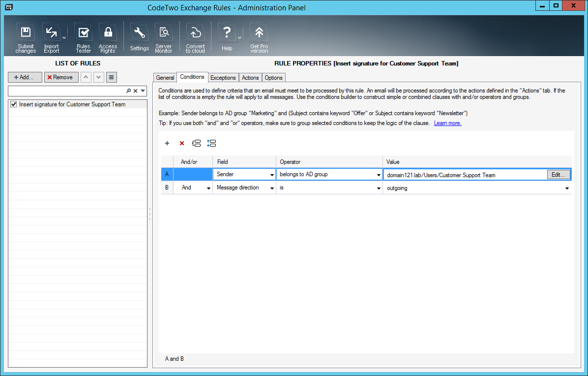Click the Field column header
The height and width of the screenshot is (376, 588).
pyautogui.click(x=244, y=162)
